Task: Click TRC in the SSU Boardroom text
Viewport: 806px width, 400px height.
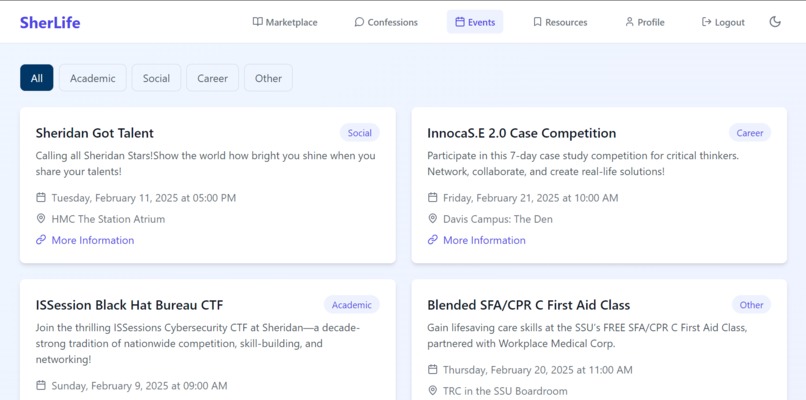Action: click(x=505, y=391)
